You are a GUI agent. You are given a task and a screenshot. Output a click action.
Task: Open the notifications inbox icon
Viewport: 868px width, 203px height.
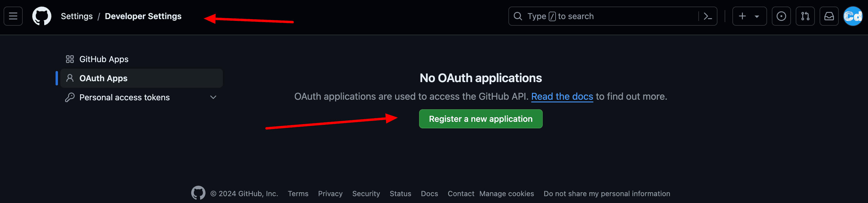coord(829,16)
